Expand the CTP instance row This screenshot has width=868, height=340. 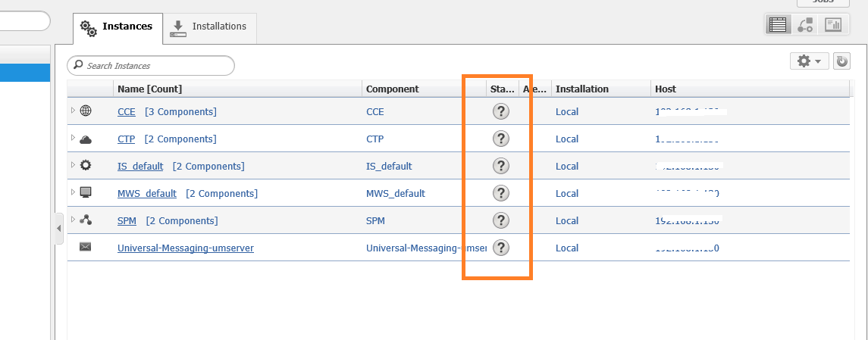pos(73,138)
